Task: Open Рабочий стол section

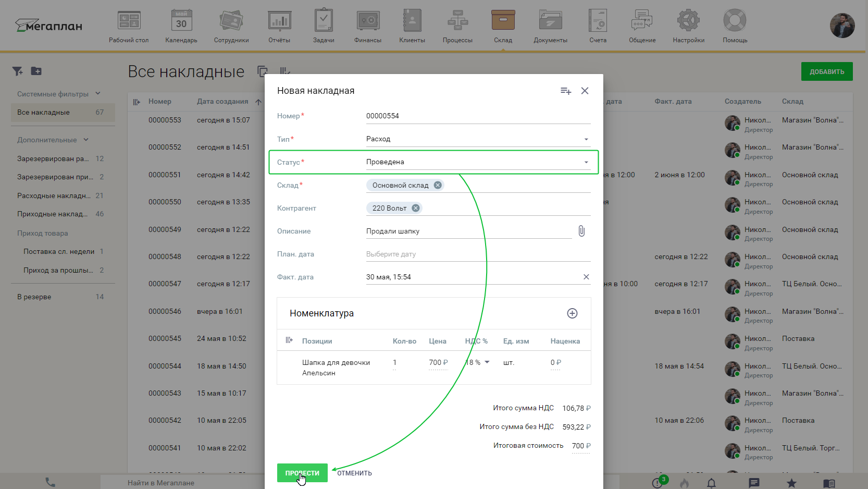Action: 129,26
